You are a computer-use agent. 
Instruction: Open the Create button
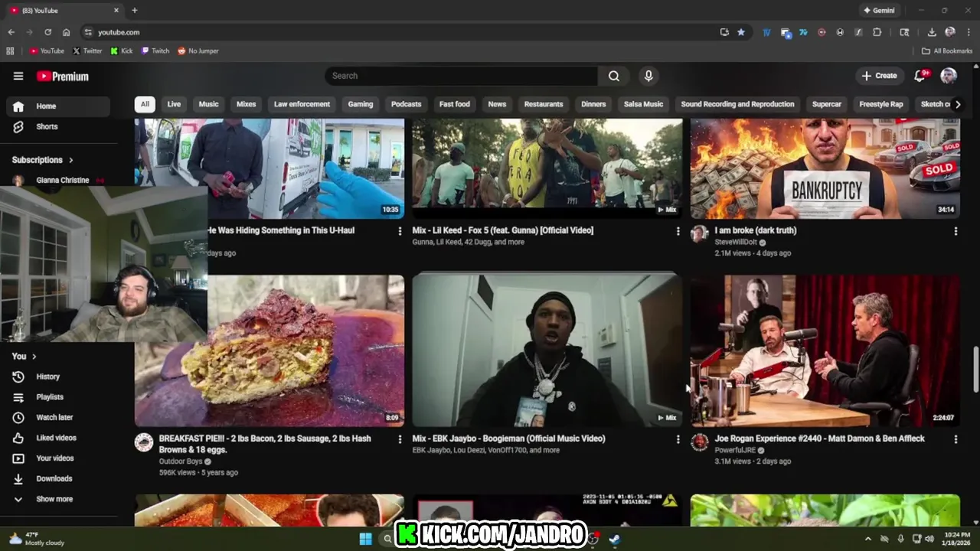(x=879, y=76)
